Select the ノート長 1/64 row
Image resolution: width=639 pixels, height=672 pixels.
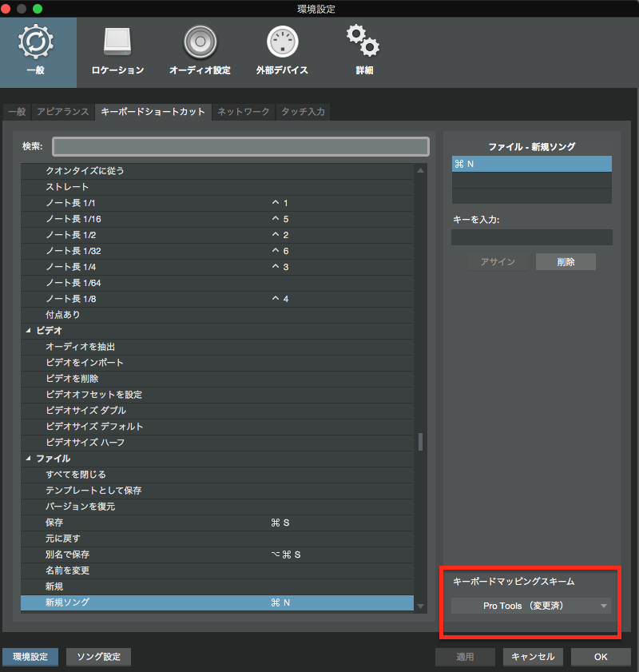tap(217, 283)
